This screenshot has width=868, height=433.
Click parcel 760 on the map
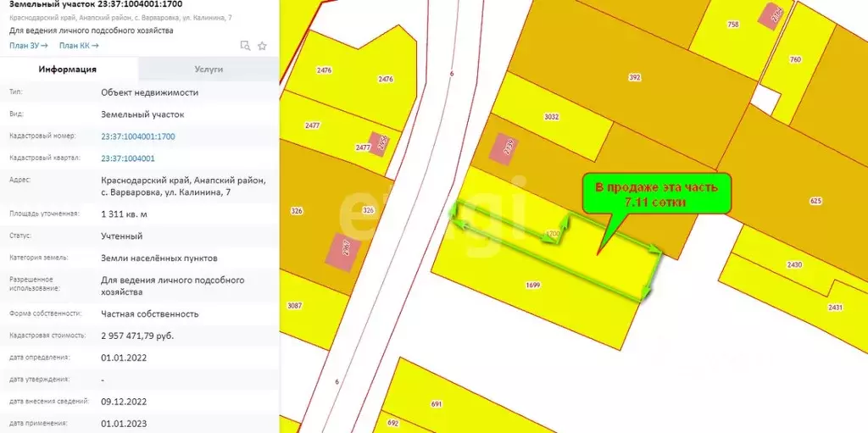click(794, 59)
